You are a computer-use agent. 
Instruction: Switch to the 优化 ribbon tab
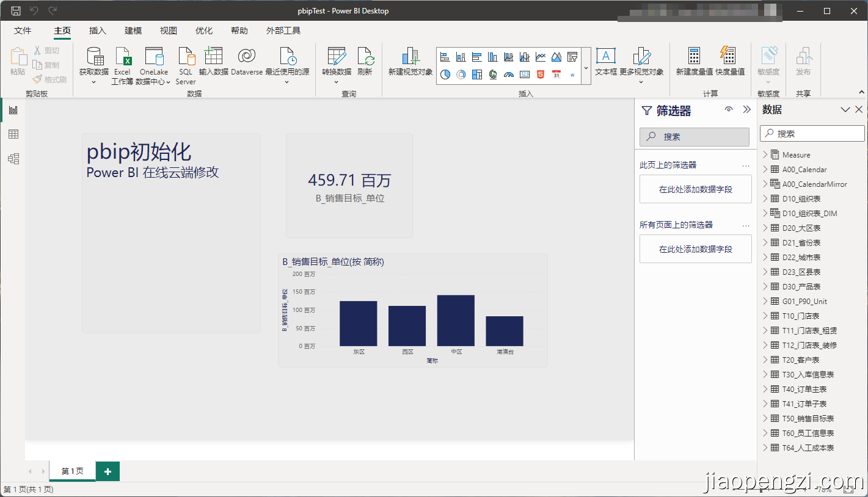[204, 31]
